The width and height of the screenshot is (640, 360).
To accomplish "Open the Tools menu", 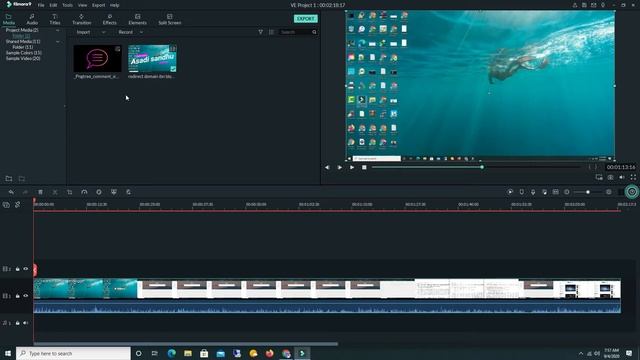I will 67,5.
